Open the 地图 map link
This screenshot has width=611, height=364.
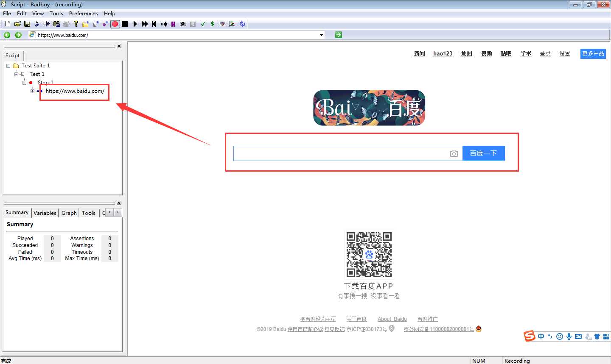[467, 53]
